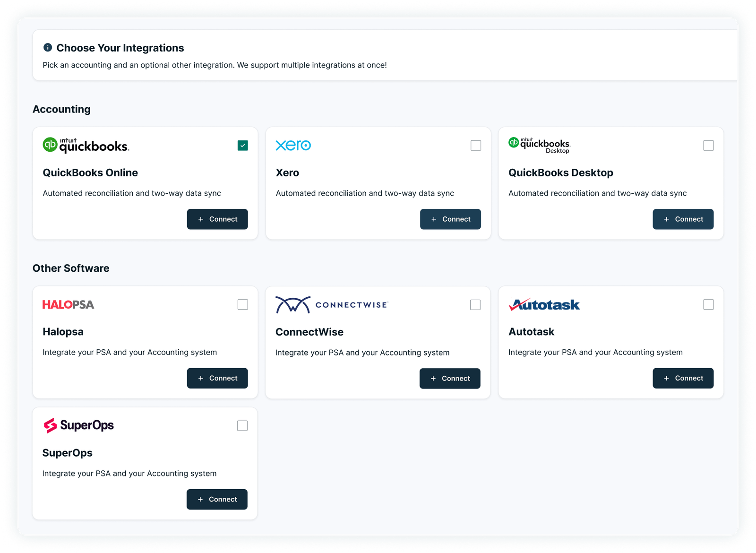Connect the SuperOps integration

point(217,499)
